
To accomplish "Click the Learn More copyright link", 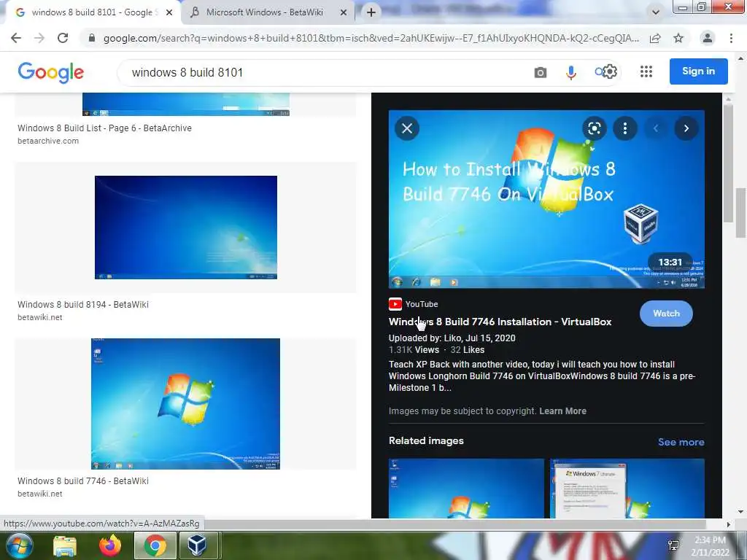I will click(562, 411).
